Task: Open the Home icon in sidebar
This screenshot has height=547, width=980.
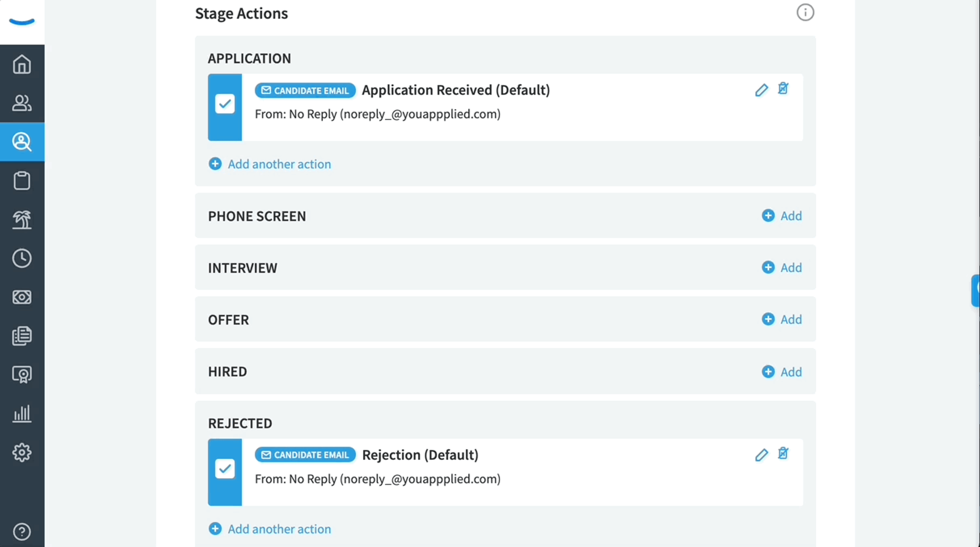Action: pyautogui.click(x=22, y=64)
